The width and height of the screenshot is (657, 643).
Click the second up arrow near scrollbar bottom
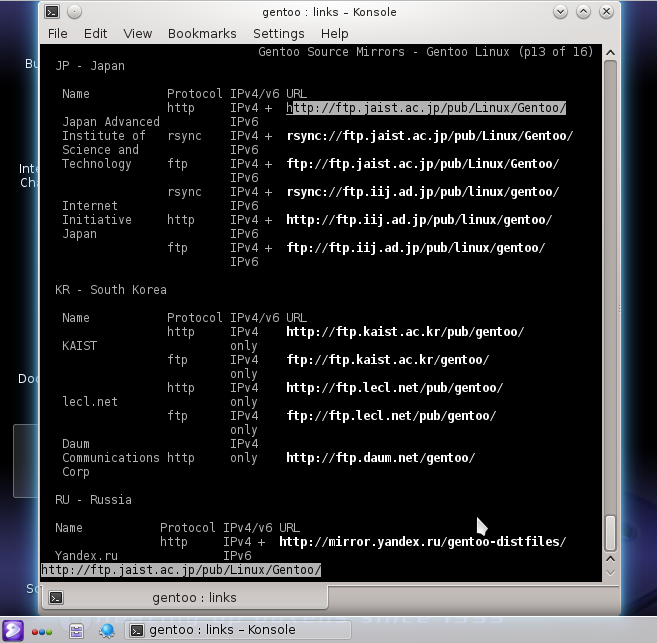pyautogui.click(x=610, y=559)
